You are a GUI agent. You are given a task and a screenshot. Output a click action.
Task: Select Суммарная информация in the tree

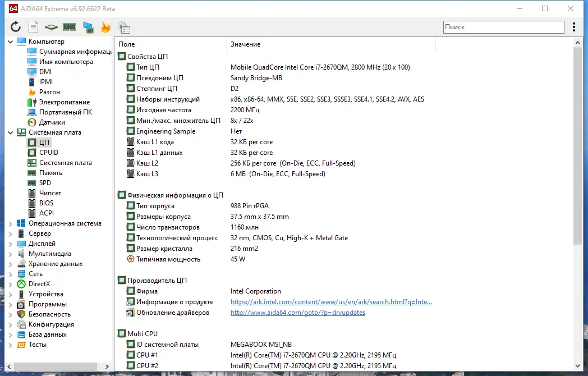pos(70,52)
